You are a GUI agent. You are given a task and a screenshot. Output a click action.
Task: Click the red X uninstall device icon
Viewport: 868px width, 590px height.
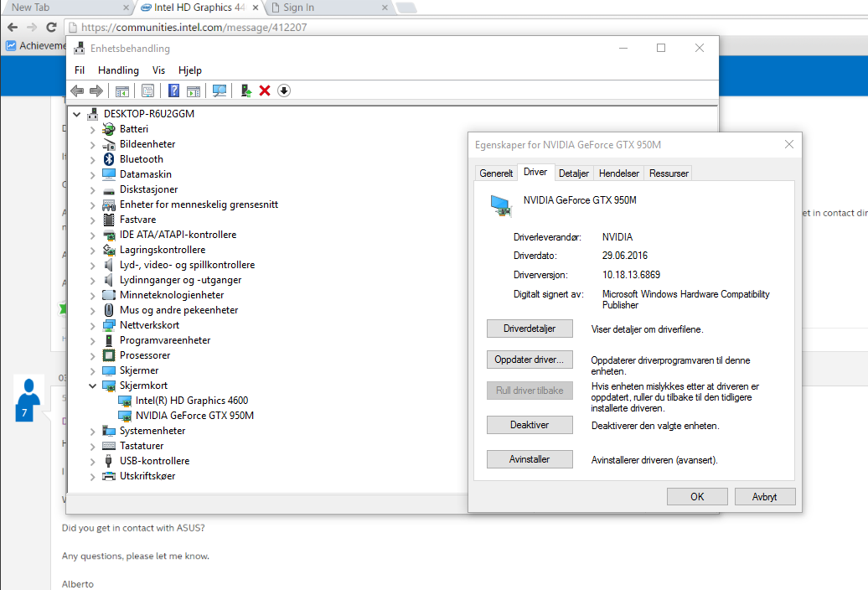[265, 91]
